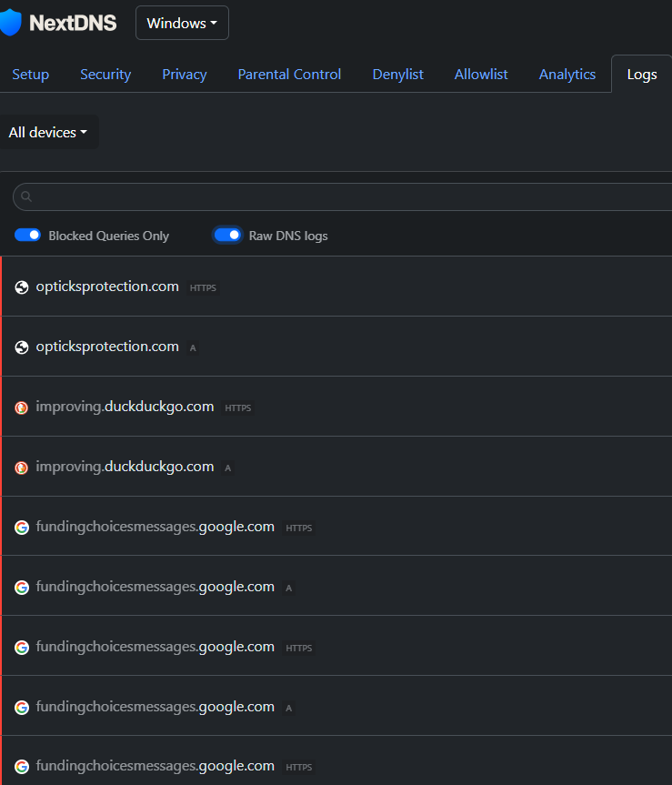This screenshot has height=785, width=672.
Task: Click the search magnifier icon
Action: 26,196
